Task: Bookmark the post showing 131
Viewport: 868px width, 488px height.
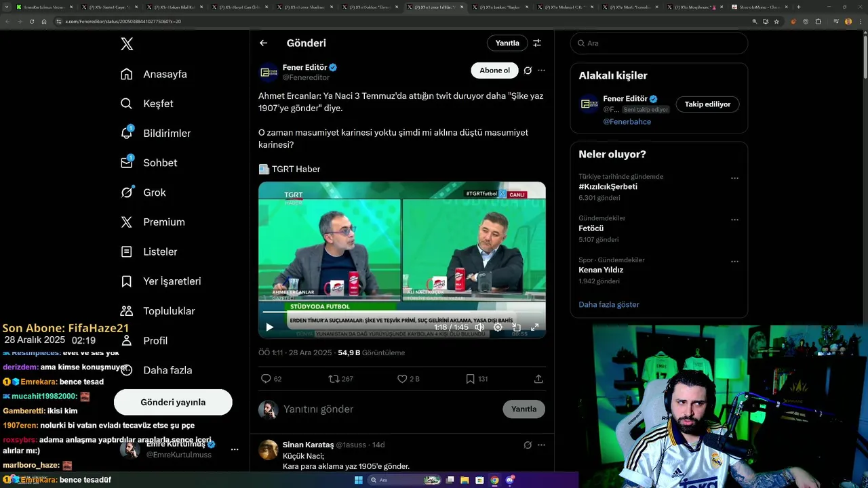Action: 477,379
